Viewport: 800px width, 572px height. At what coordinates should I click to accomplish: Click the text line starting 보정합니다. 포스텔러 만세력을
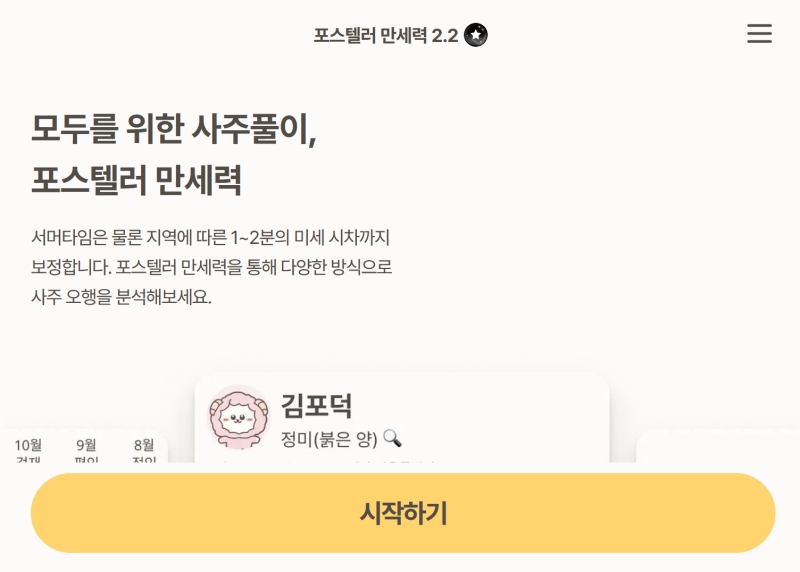212,267
